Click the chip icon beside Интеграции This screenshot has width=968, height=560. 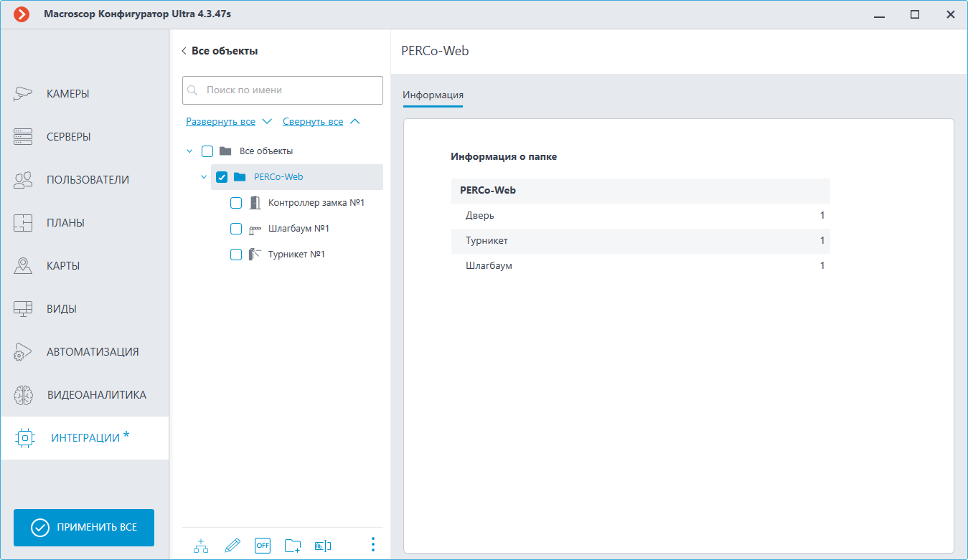(x=25, y=438)
